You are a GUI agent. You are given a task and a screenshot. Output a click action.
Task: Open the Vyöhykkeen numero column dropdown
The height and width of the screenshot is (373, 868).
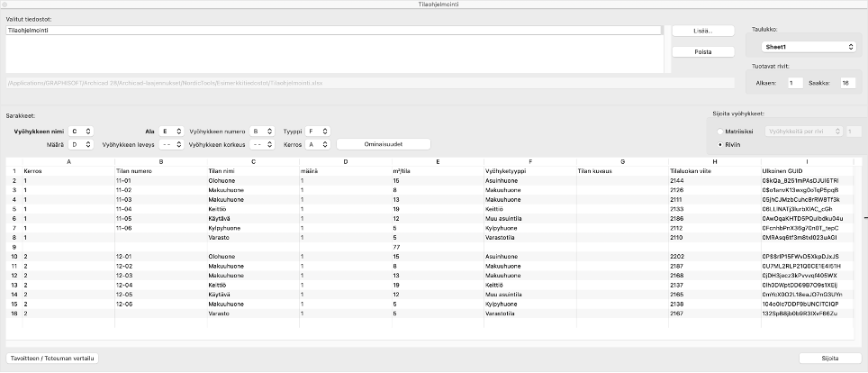(261, 131)
